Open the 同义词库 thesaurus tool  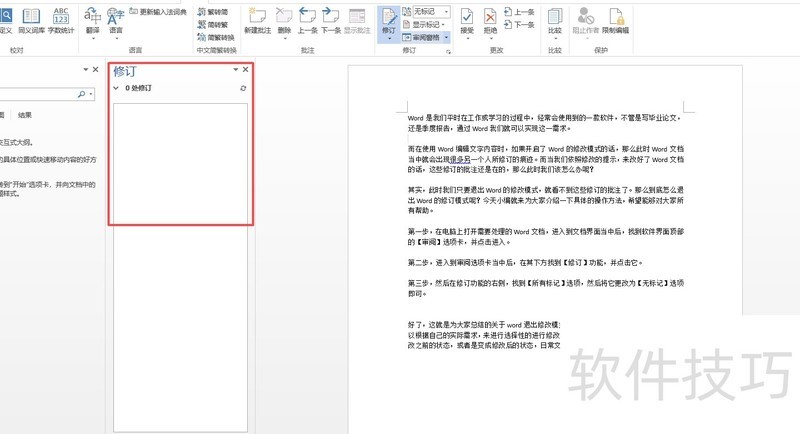31,21
